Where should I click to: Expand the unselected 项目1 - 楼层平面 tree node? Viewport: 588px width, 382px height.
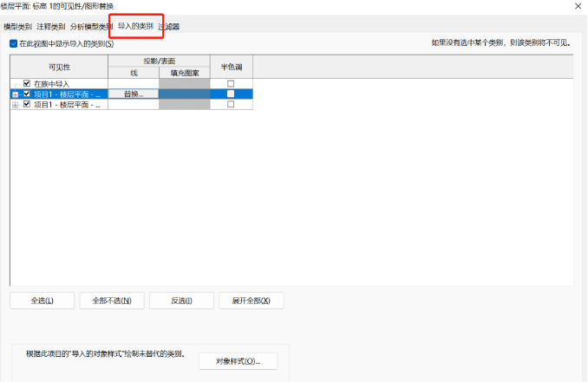[x=16, y=105]
